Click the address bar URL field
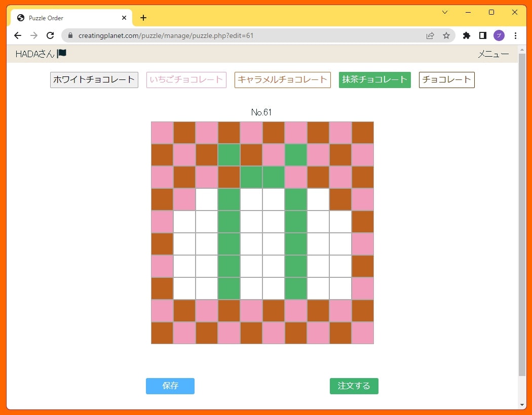 tap(243, 35)
